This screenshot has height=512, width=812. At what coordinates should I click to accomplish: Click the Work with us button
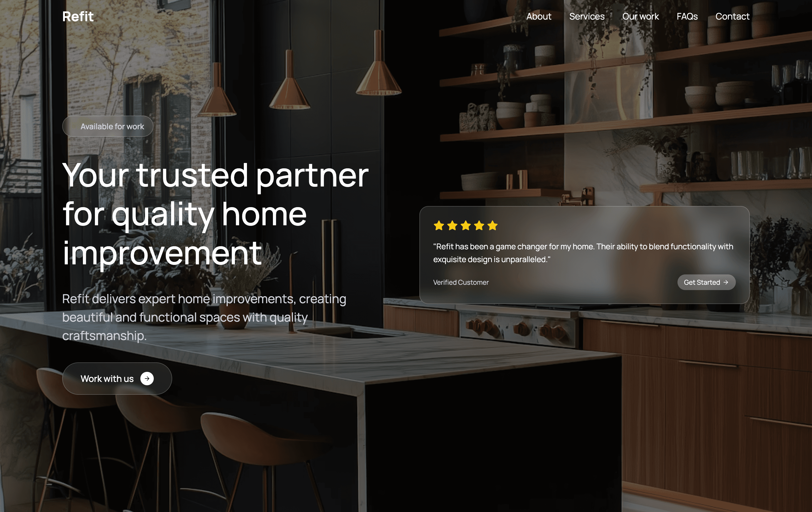(x=117, y=379)
